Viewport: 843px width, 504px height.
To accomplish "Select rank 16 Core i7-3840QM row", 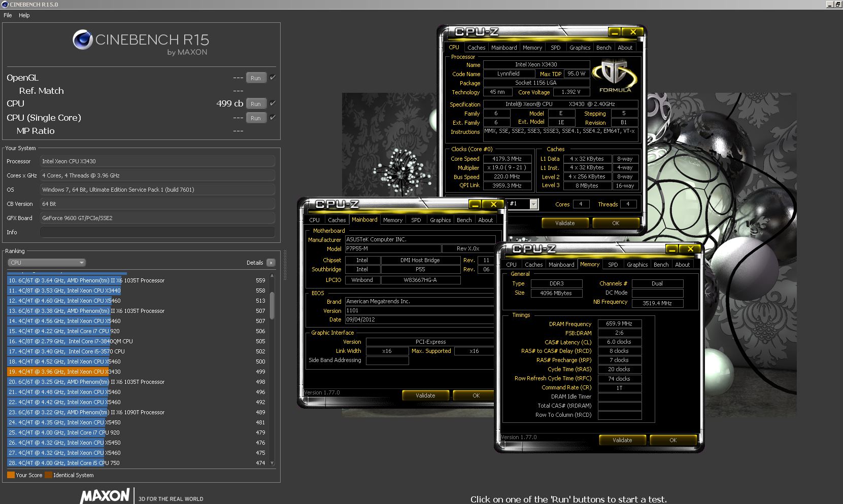I will pyautogui.click(x=137, y=341).
